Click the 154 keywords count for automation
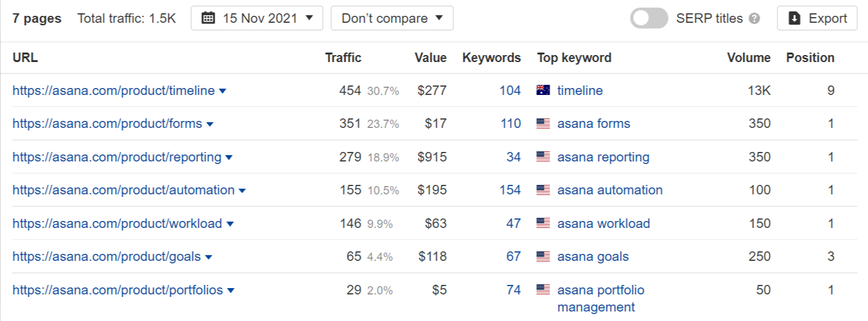Viewport: 868px width, 321px height. click(510, 190)
